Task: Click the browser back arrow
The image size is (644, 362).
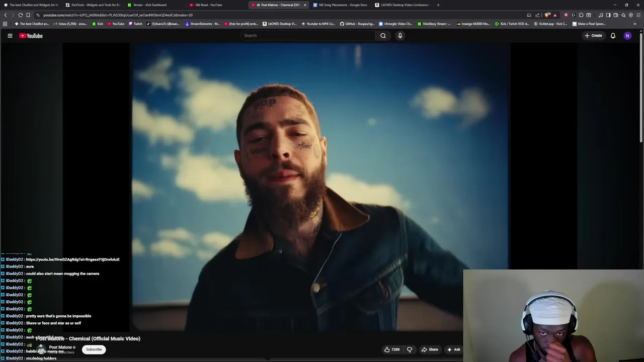Action: (x=6, y=15)
